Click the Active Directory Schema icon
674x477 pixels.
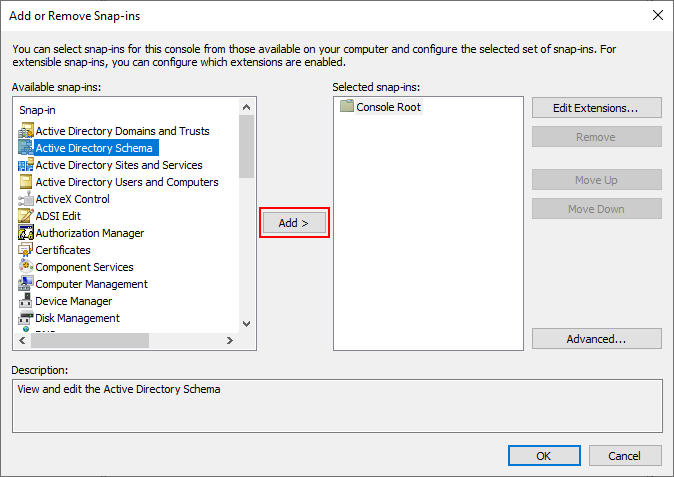pos(26,147)
